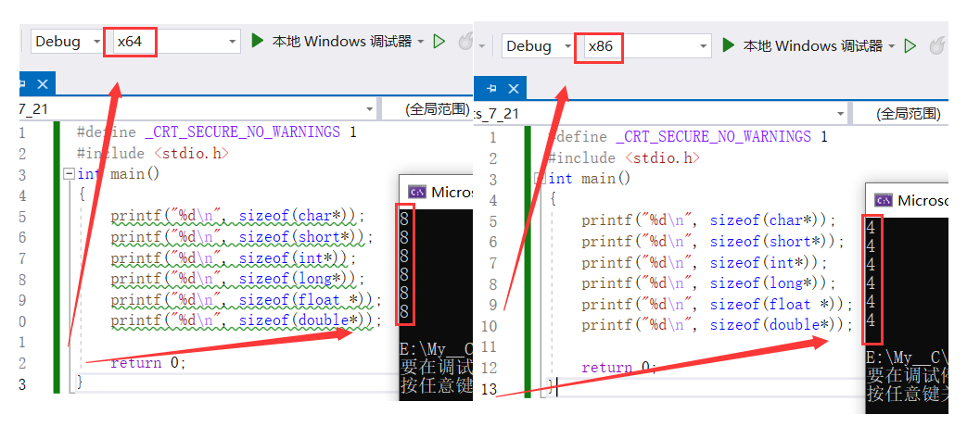This screenshot has width=980, height=439.
Task: Click '本地 Windows 调试器' button in x86 toolbar
Action: (x=812, y=45)
